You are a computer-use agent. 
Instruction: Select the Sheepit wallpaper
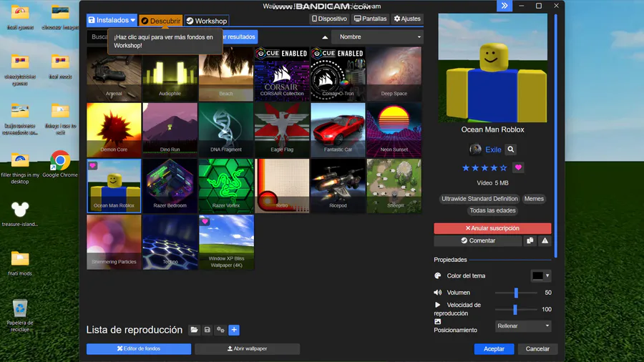(394, 186)
